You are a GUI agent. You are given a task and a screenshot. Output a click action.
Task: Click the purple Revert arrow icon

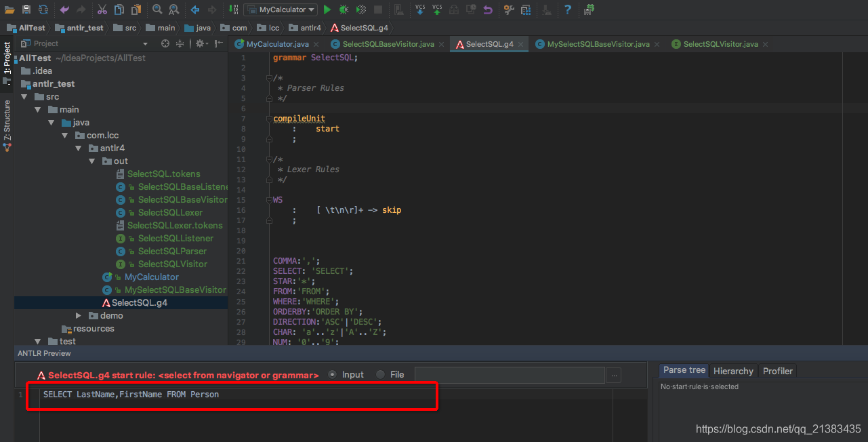(488, 9)
